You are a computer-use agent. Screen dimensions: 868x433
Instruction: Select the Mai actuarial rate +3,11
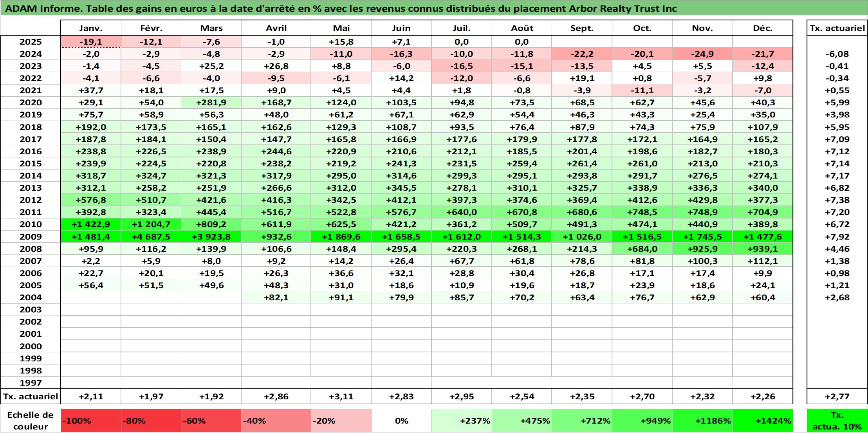pos(341,396)
